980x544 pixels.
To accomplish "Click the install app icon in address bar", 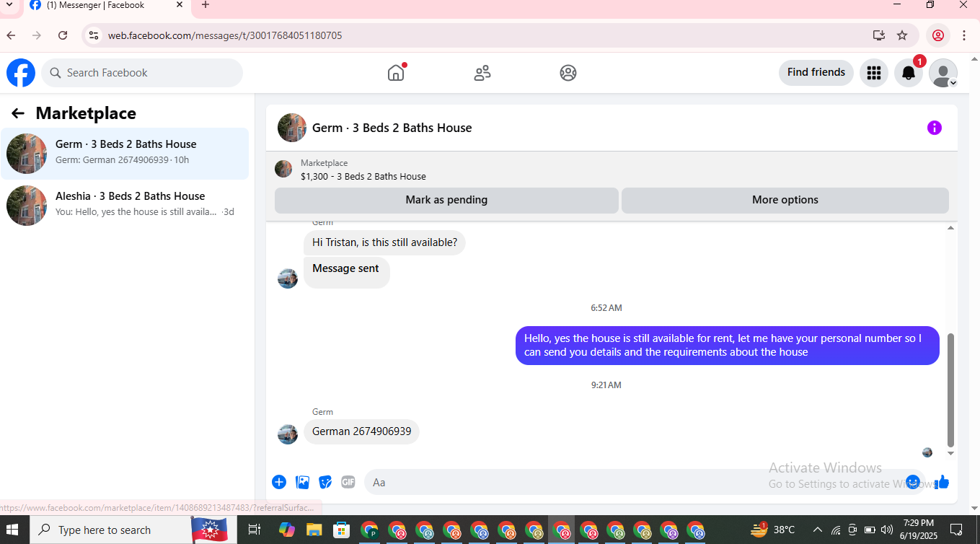I will [878, 35].
